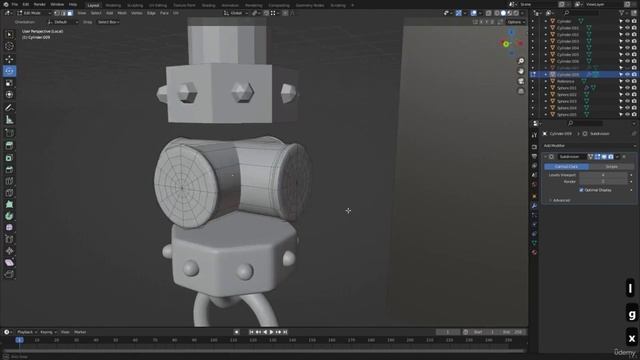Switch to solid viewport shading

click(x=503, y=13)
